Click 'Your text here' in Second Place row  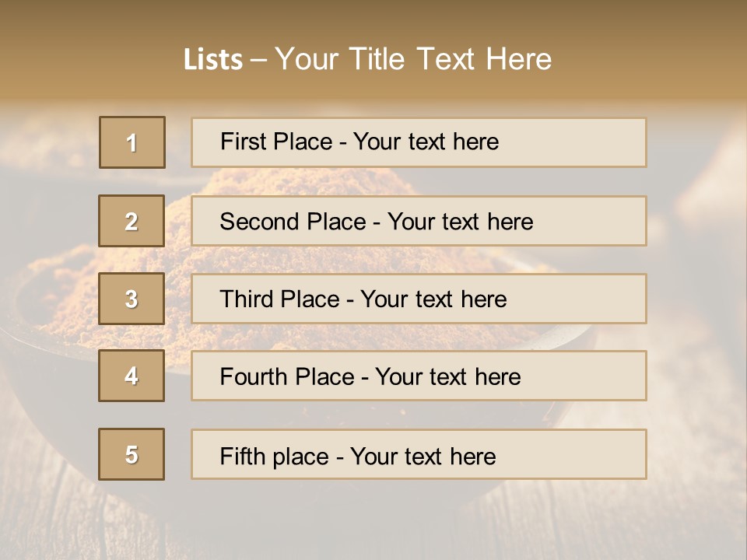point(460,222)
